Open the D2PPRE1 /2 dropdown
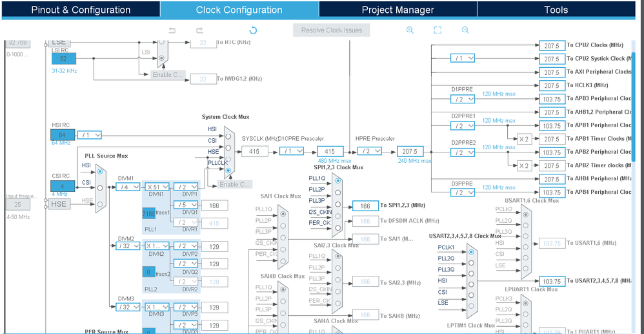The width and height of the screenshot is (644, 334). point(463,126)
